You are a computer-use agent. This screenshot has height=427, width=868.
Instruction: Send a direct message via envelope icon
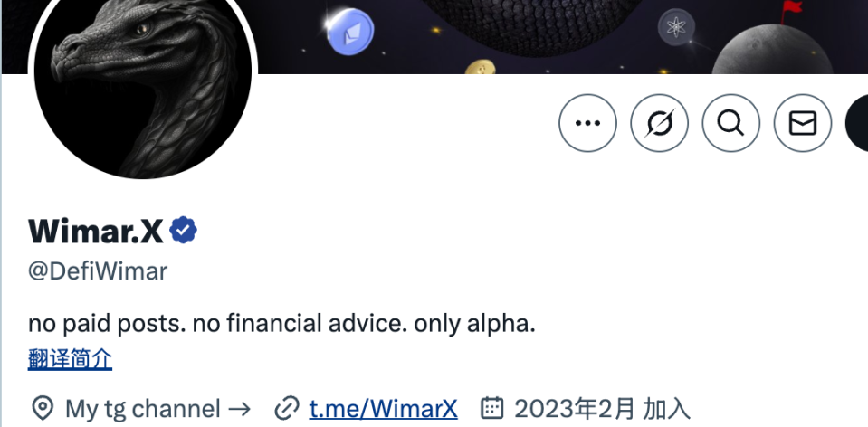click(x=803, y=123)
